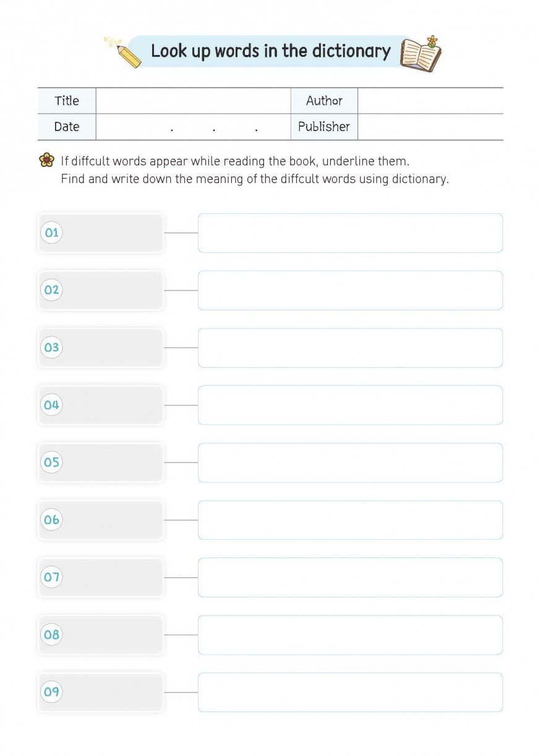Click the meaning box for item 06
The height and width of the screenshot is (756, 538).
pos(350,520)
